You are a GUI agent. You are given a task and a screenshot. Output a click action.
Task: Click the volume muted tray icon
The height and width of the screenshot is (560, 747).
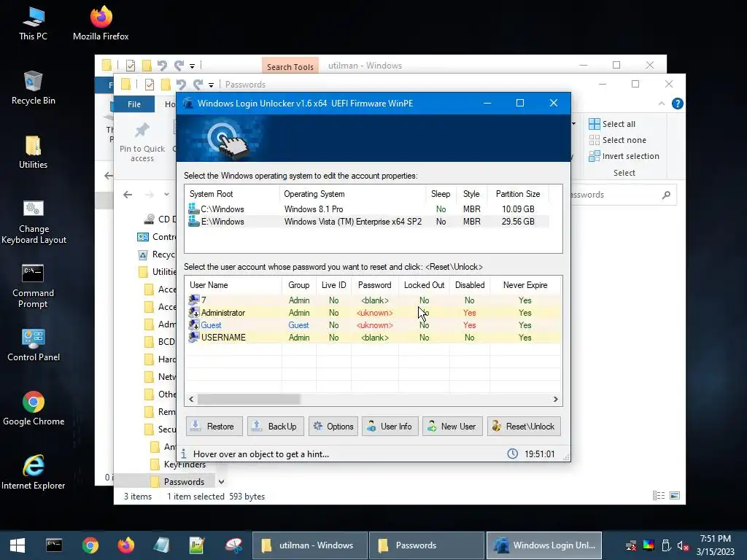[x=683, y=545]
